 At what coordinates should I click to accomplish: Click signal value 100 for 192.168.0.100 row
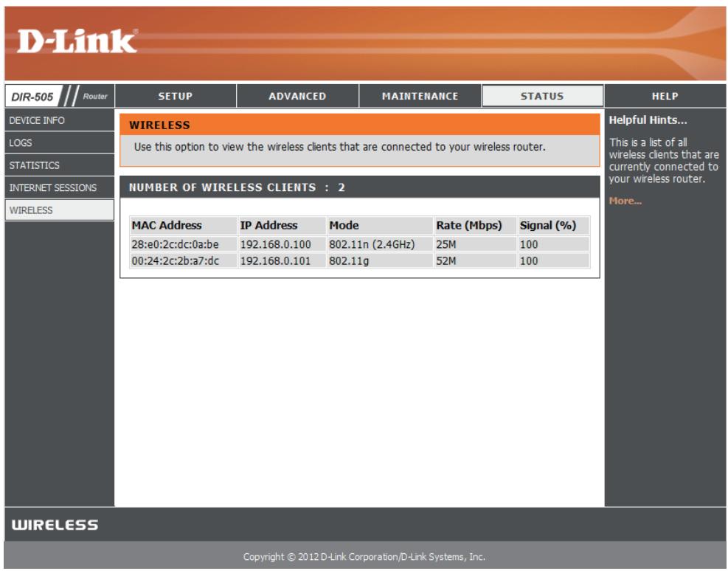(x=529, y=244)
